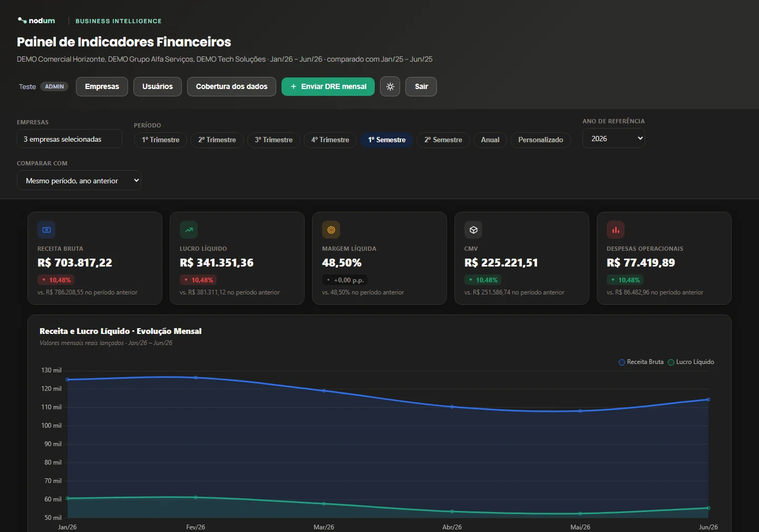759x532 pixels.
Task: Click the ADMIN badge
Action: tap(54, 86)
